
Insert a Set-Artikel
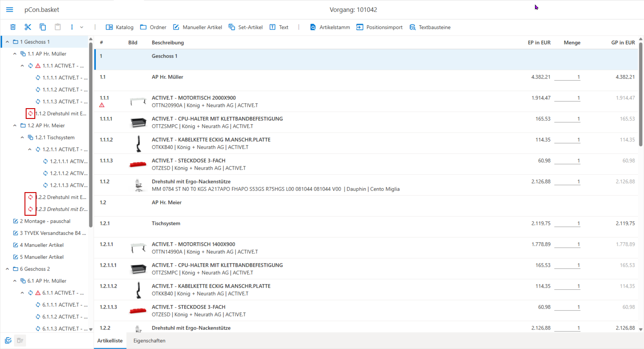[246, 27]
